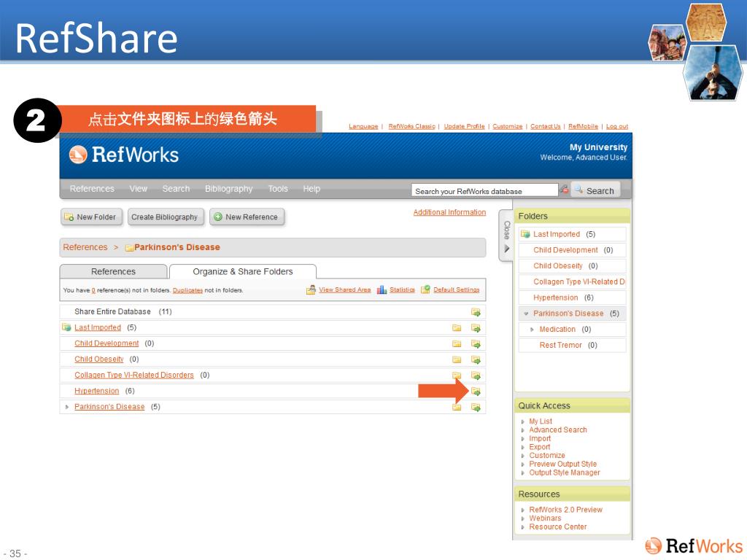747x560 pixels.
Task: Click the Contact Us link
Action: (x=545, y=126)
